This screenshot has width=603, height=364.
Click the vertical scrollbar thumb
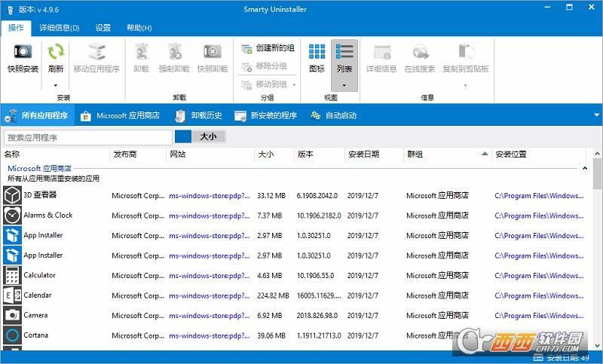[x=597, y=174]
